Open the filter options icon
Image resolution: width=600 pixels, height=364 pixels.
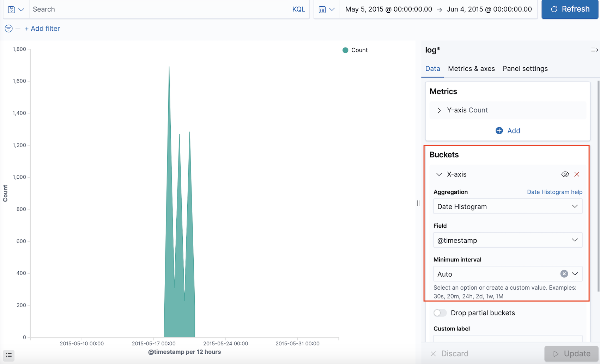(9, 29)
